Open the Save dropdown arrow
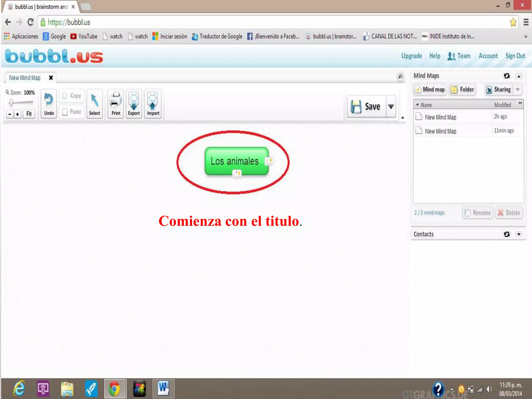The height and width of the screenshot is (399, 532). pos(391,107)
